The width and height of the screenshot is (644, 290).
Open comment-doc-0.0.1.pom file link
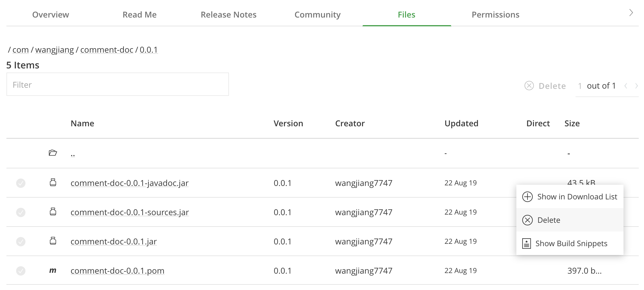pos(117,271)
